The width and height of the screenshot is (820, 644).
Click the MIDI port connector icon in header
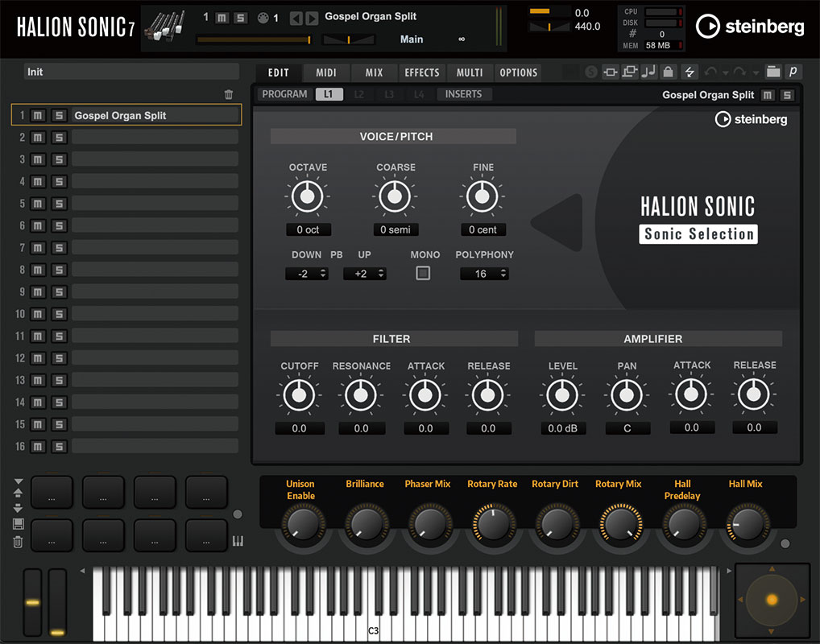263,19
